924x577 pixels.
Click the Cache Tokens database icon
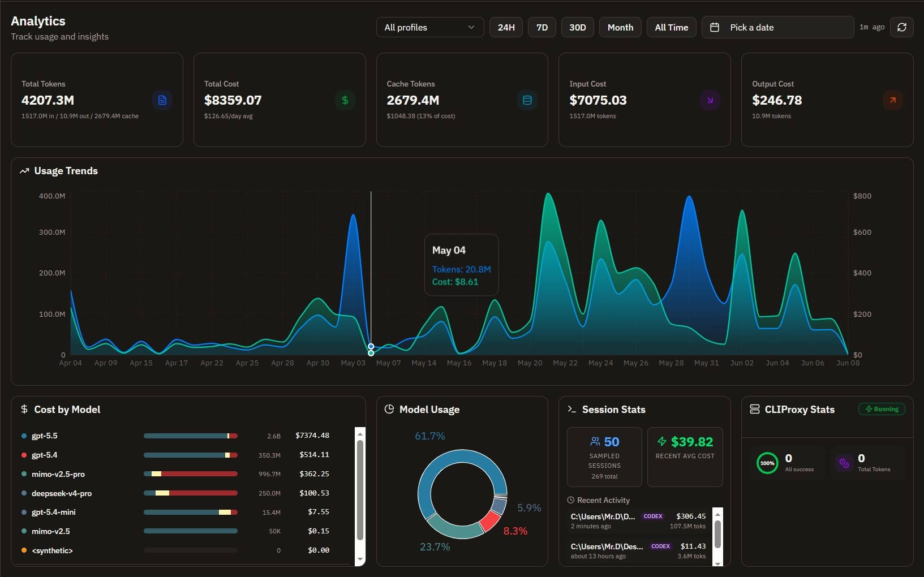coord(527,100)
